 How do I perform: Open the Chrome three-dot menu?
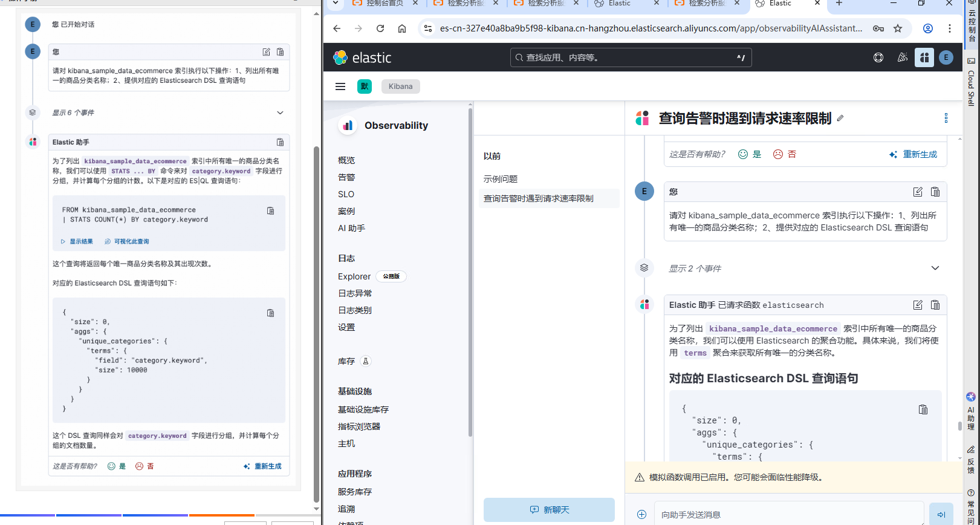(x=950, y=28)
